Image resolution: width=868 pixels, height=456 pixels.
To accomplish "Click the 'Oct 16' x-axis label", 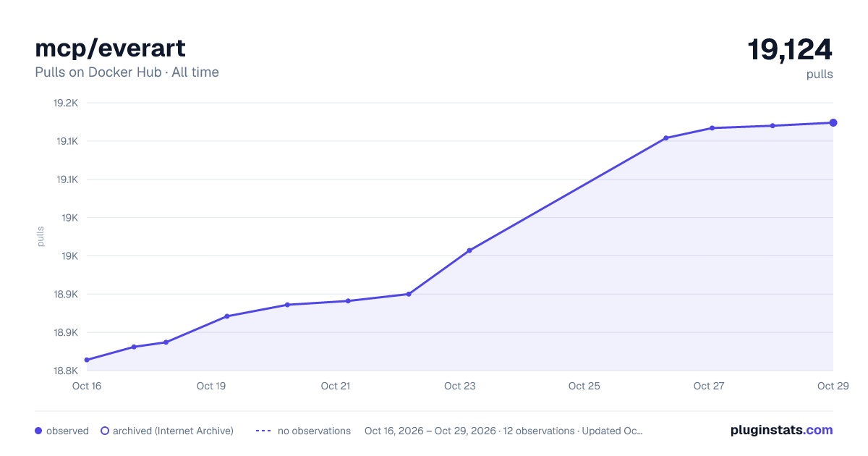I will click(87, 386).
